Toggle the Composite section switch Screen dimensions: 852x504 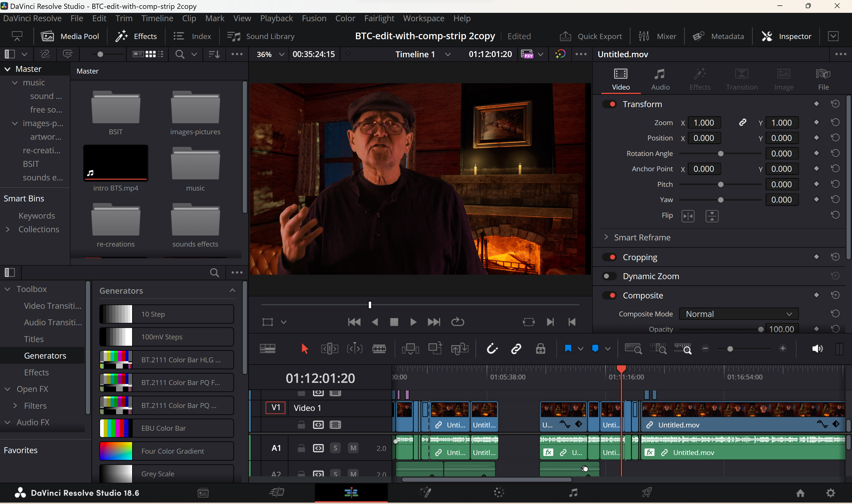click(609, 295)
